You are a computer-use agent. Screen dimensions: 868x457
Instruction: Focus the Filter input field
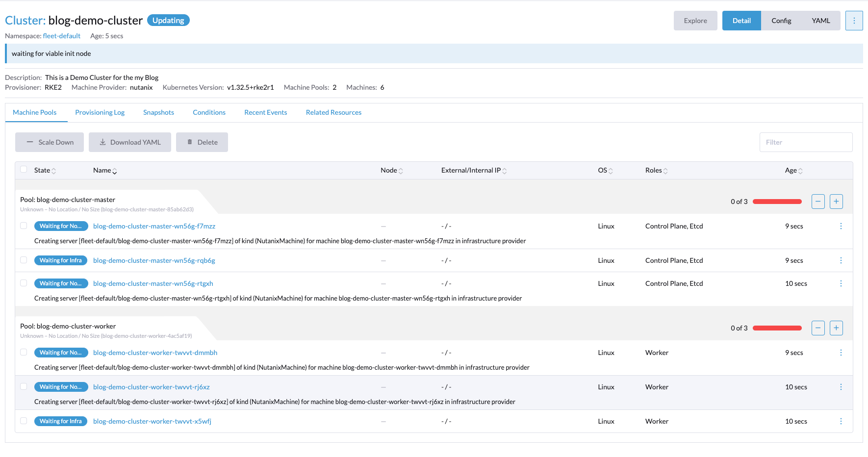tap(806, 142)
